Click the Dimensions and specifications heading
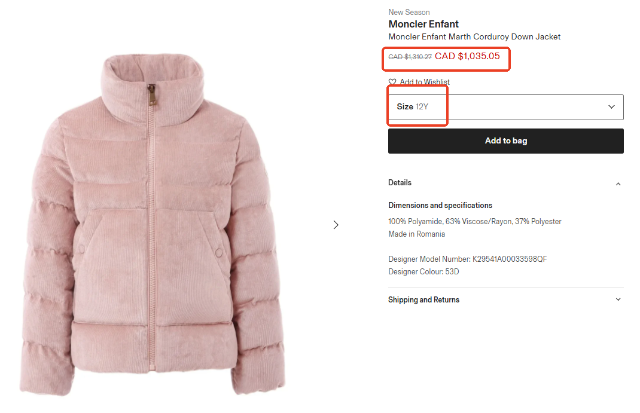Screen dimensions: 640x413 (440, 205)
